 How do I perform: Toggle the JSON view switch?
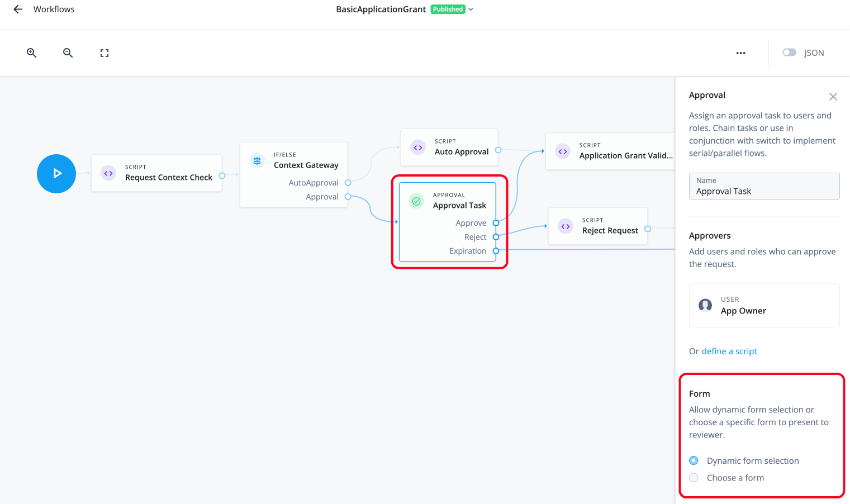789,52
